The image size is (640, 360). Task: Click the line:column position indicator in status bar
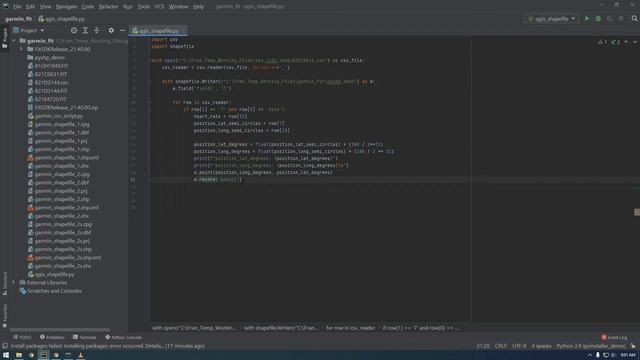483,346
